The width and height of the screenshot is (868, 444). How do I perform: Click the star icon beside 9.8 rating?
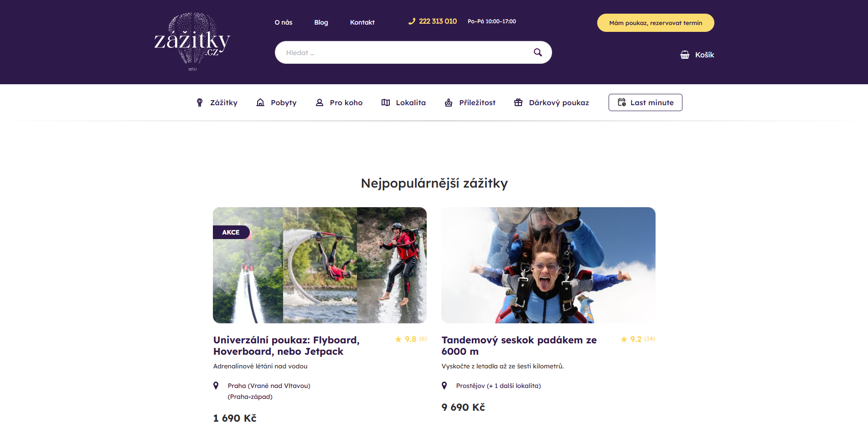click(398, 339)
